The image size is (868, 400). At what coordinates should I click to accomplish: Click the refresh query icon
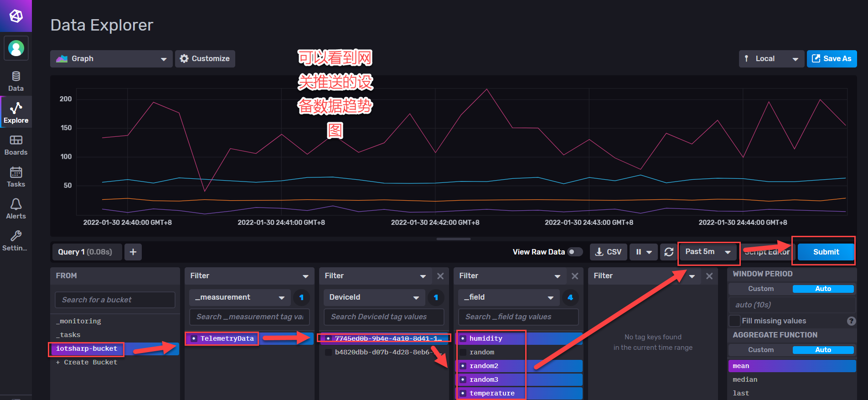point(669,252)
